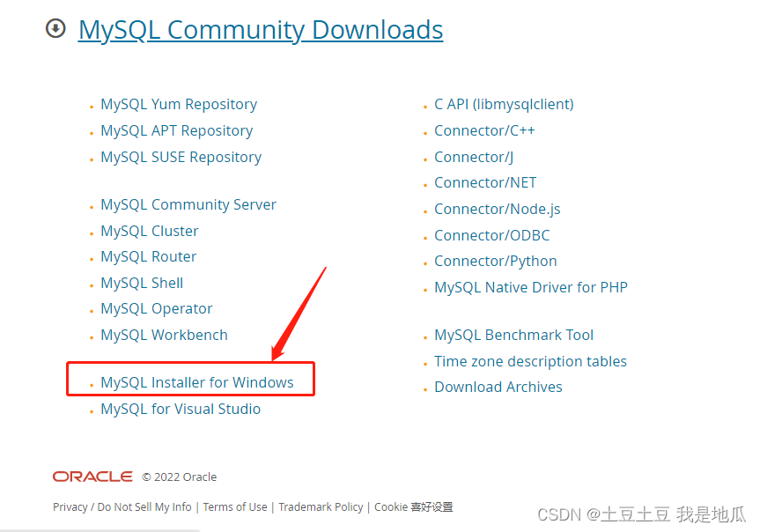Open the Connector/NET link
This screenshot has width=760, height=532.
(x=485, y=183)
